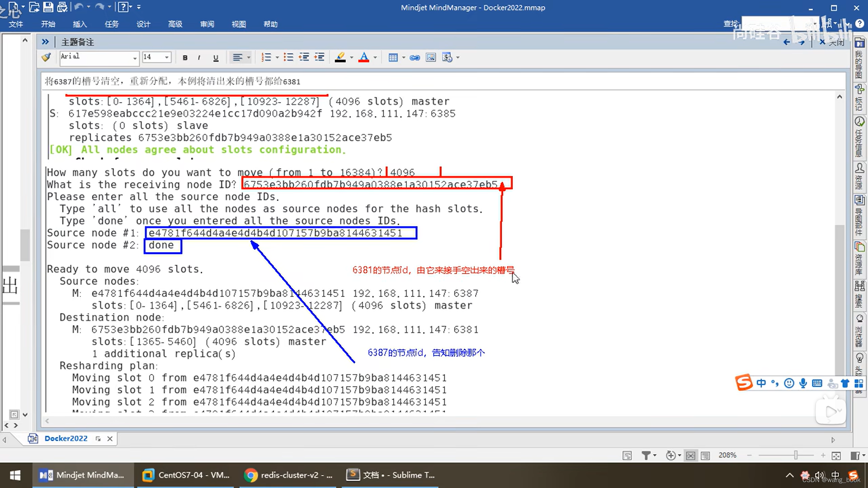Click the decrease indent icon
Screen dimensions: 868x488
coord(304,57)
